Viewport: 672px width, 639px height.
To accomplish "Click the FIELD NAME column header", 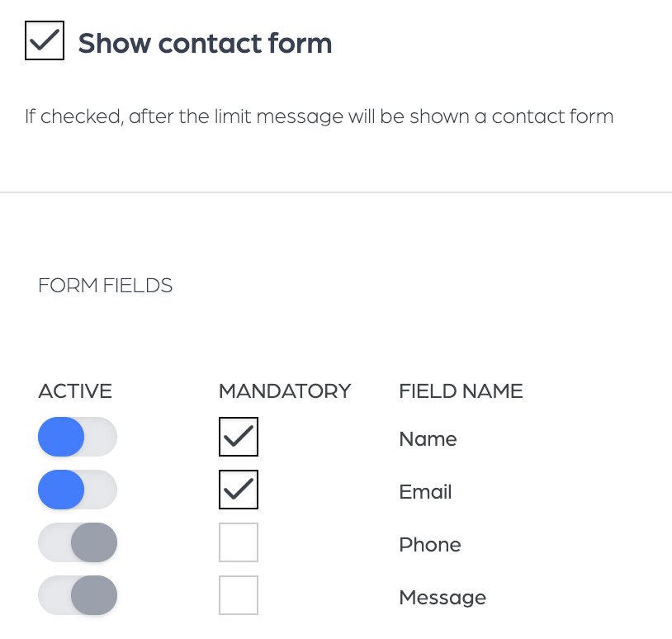I will click(461, 390).
